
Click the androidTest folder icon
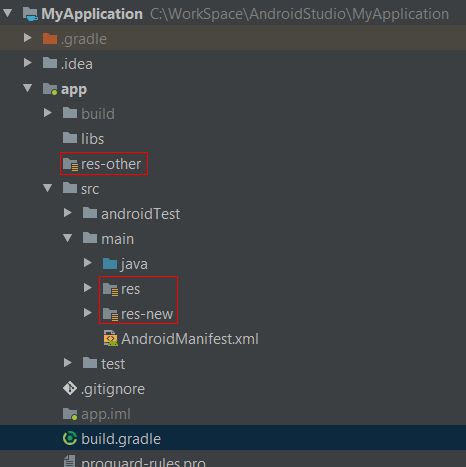coord(90,213)
